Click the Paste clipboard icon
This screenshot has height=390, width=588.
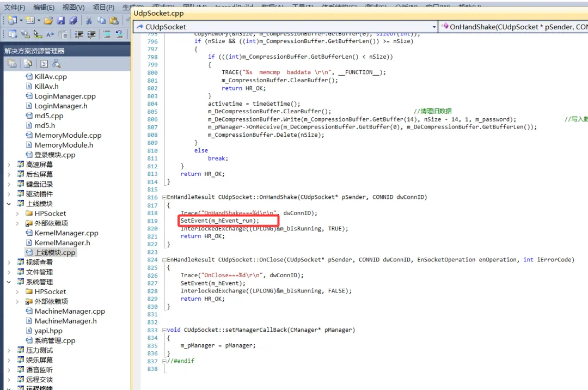(x=114, y=20)
